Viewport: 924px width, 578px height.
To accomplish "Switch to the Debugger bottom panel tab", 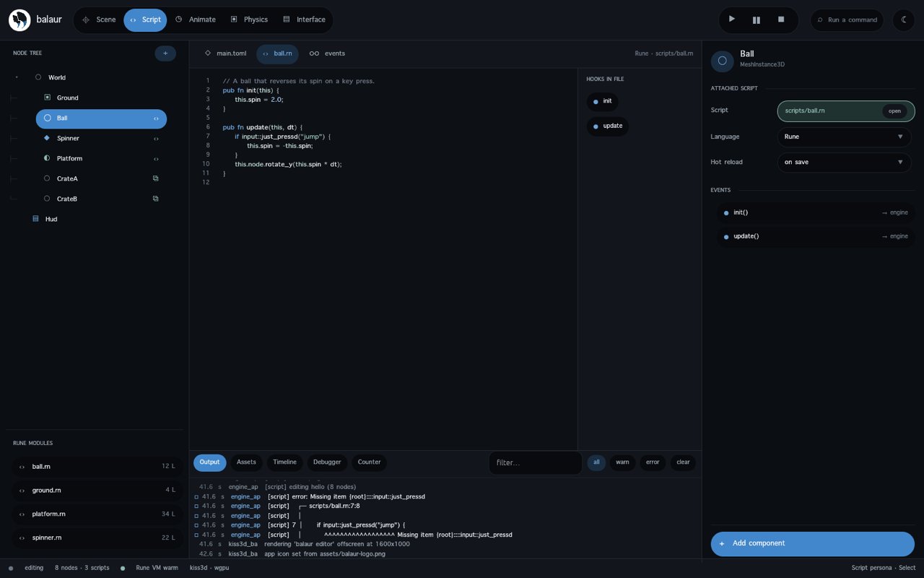I will pos(327,462).
